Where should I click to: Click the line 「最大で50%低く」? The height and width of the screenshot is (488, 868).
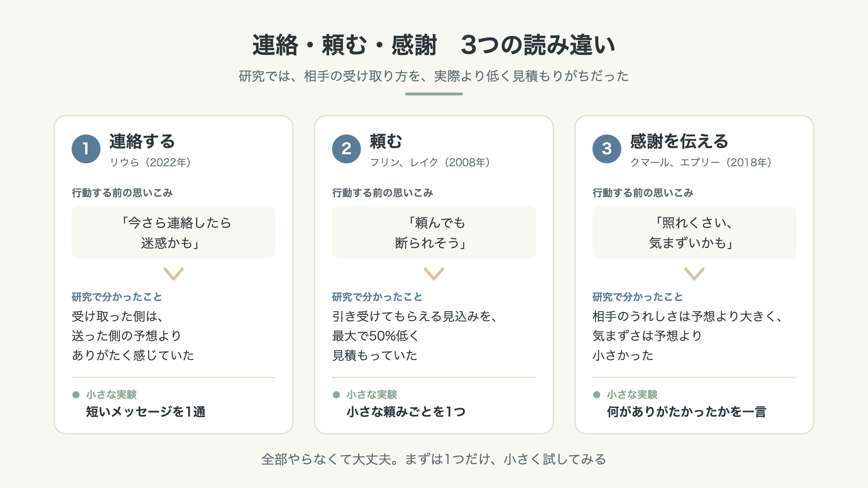pos(375,336)
